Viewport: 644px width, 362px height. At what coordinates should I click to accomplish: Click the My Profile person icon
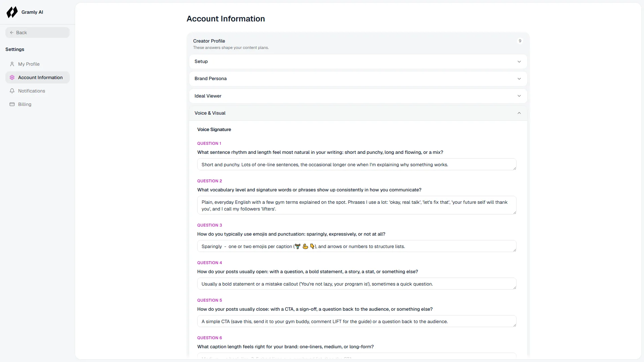12,64
